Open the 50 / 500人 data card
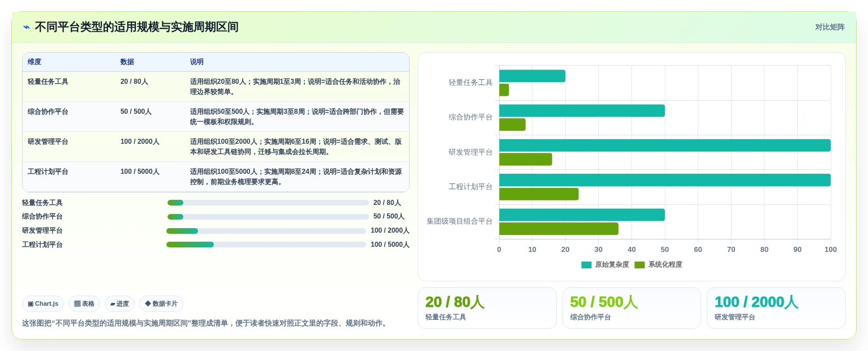 [x=631, y=308]
